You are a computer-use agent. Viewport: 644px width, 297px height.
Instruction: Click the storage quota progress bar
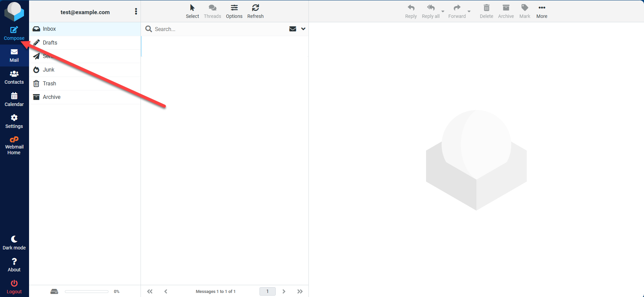pos(87,292)
